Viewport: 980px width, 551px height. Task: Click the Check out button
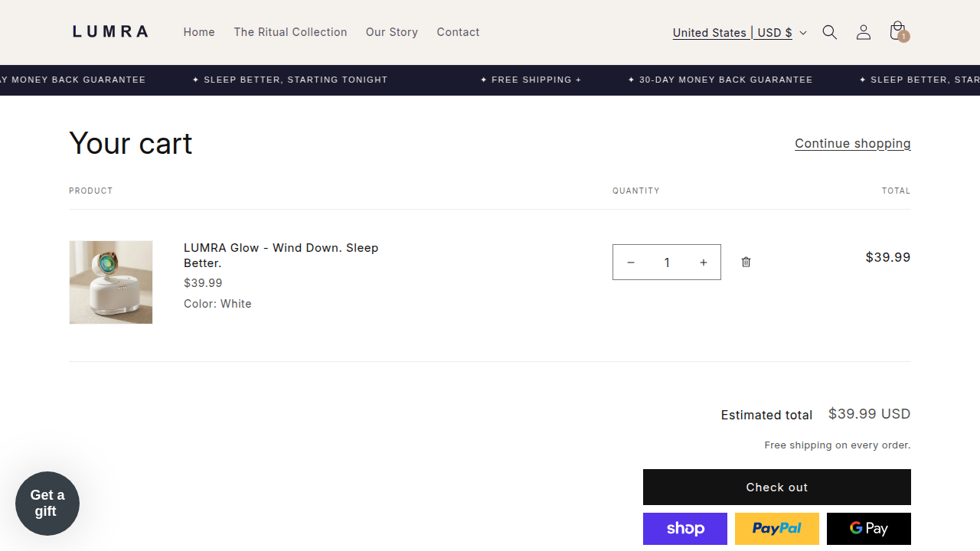[x=777, y=487]
